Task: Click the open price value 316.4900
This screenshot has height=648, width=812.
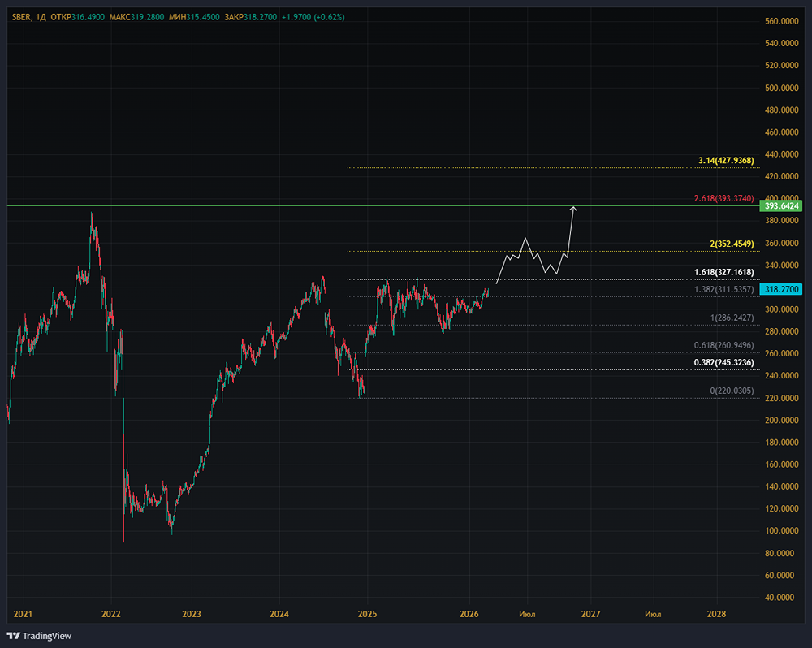Action: (88, 17)
